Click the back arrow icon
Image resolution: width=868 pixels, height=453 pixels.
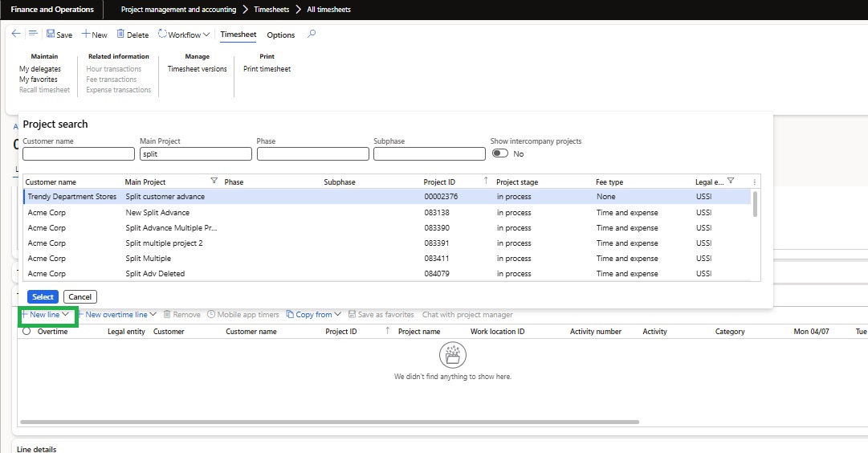16,34
